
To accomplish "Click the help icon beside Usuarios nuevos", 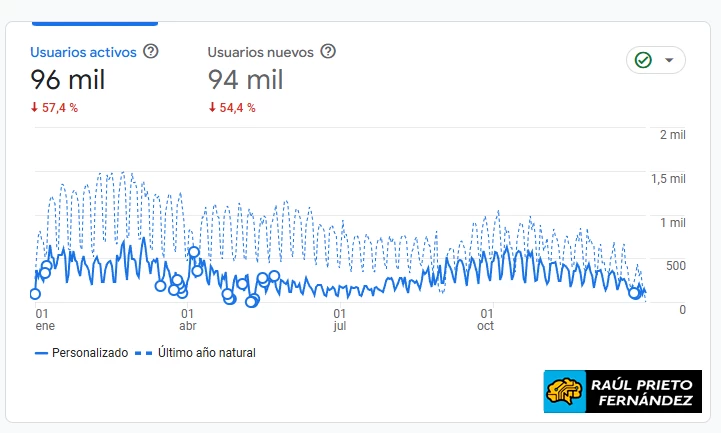I will [x=327, y=51].
